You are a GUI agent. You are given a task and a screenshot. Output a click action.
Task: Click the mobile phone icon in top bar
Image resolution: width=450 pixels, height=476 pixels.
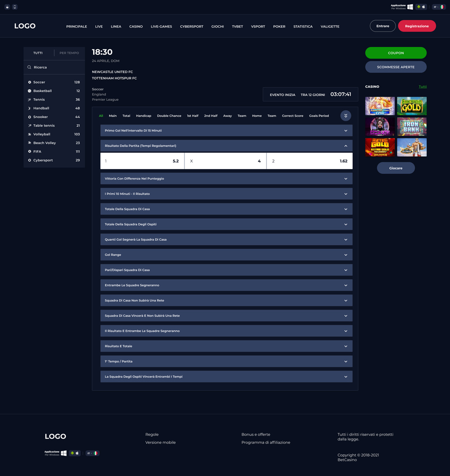(x=15, y=7)
